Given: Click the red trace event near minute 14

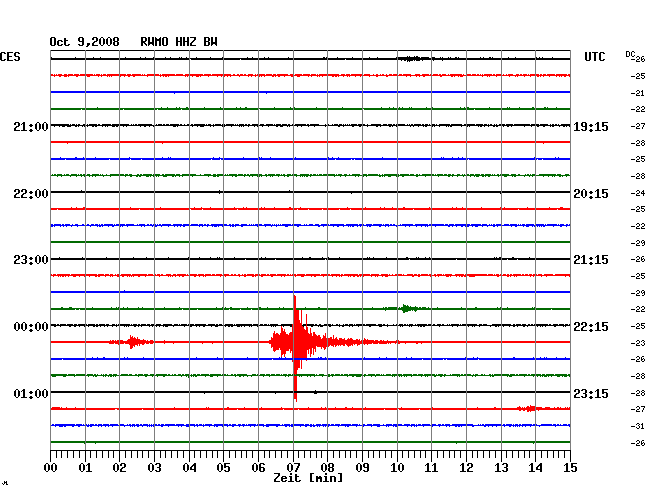Looking at the screenshot, I should pos(529,409).
